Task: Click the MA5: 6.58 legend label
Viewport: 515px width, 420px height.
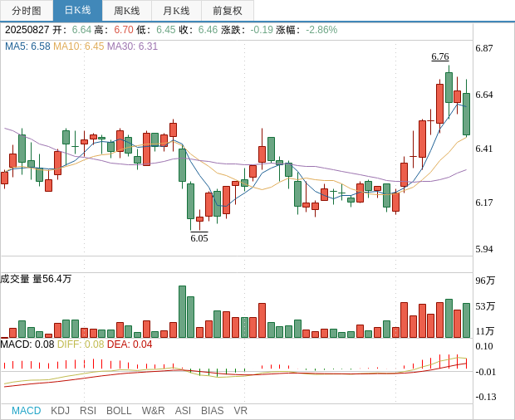Action: (27, 46)
